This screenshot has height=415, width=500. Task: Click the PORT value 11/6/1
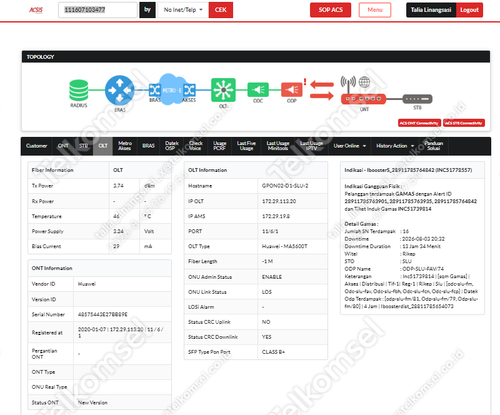(270, 231)
